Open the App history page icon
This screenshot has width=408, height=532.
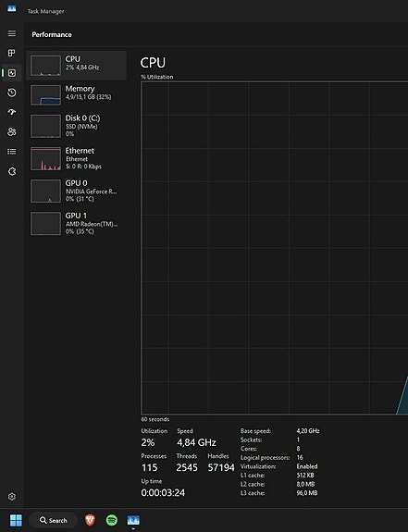tap(12, 93)
